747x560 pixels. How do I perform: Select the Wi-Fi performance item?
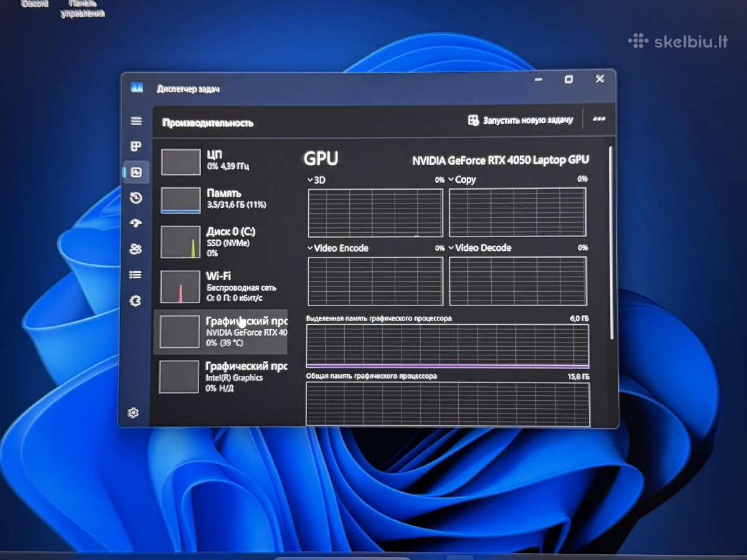(x=221, y=286)
